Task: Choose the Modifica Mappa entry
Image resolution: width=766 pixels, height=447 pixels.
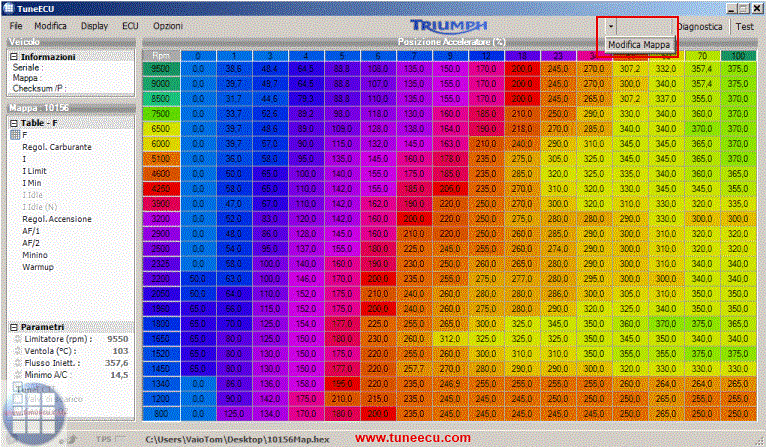Action: (639, 44)
